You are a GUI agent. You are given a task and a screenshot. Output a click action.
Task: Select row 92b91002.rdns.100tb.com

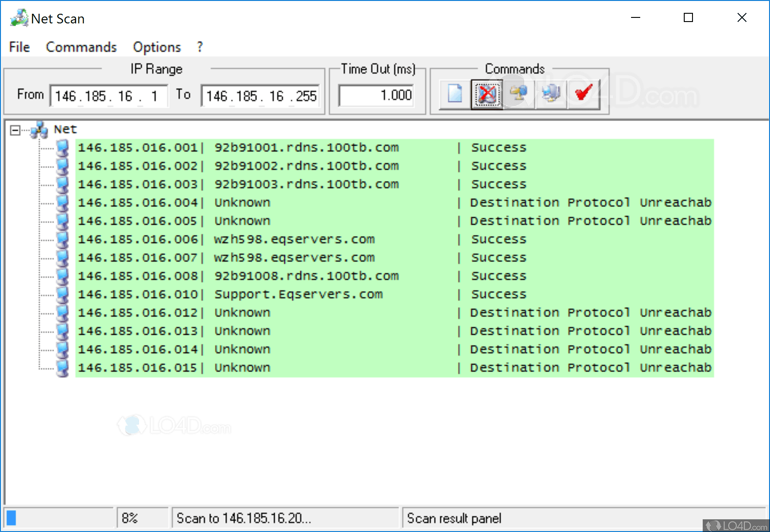394,166
